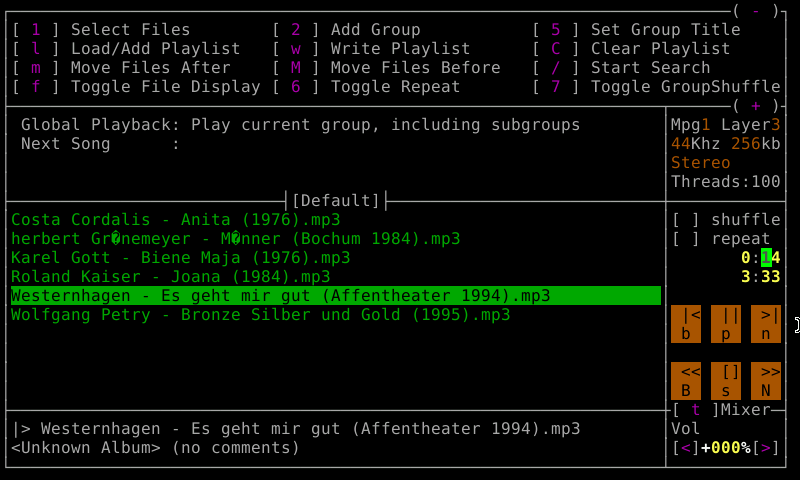This screenshot has height=480, width=800.
Task: Click the elapsed time 0:14 display
Action: point(760,258)
